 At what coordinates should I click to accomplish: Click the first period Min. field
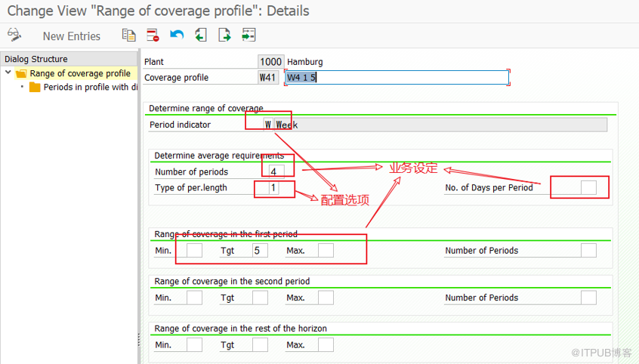[194, 251]
